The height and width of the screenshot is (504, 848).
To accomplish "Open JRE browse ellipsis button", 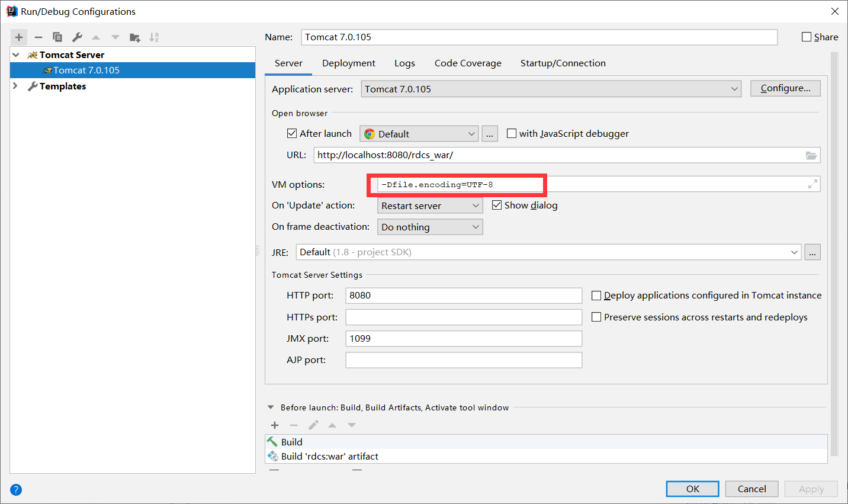I will click(x=812, y=252).
